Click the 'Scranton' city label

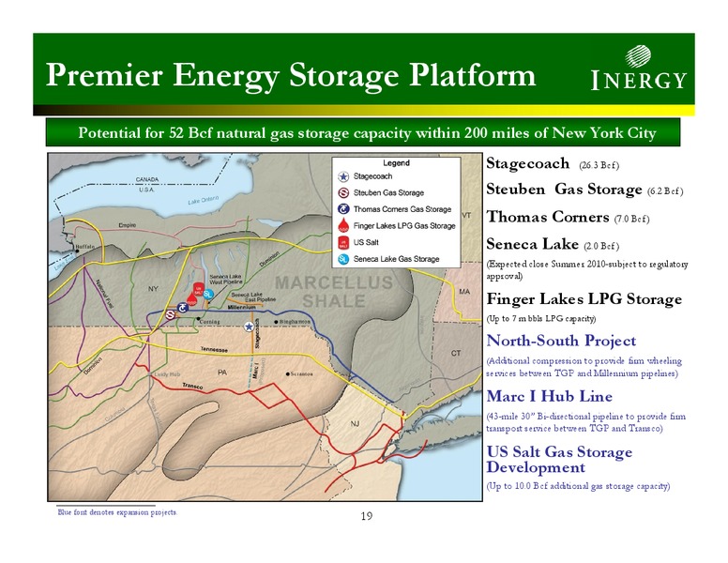pyautogui.click(x=302, y=374)
